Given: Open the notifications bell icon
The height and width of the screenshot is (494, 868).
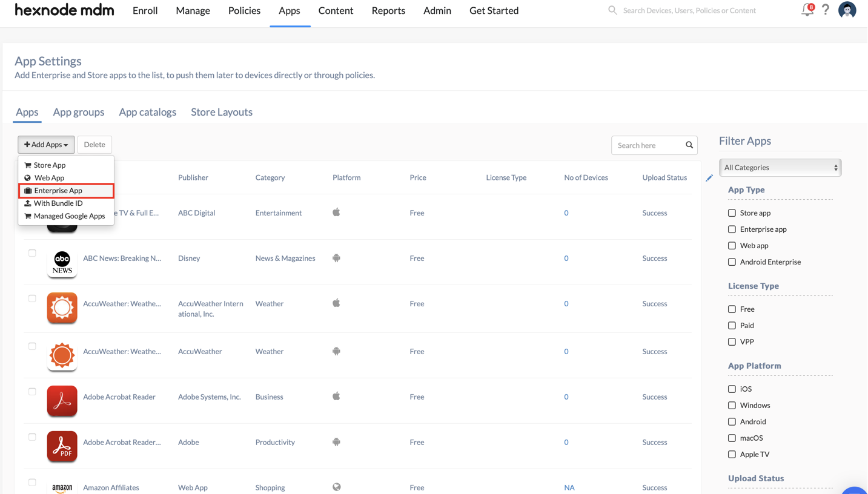Looking at the screenshot, I should [807, 10].
